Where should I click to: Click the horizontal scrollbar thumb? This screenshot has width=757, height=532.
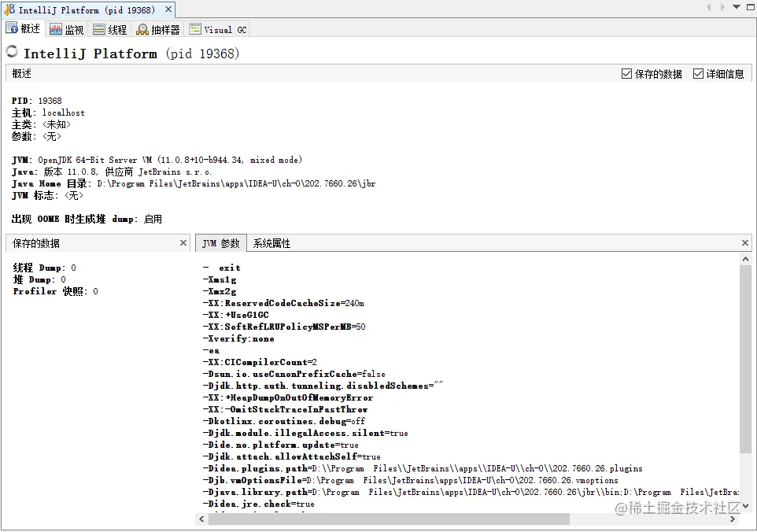389,519
